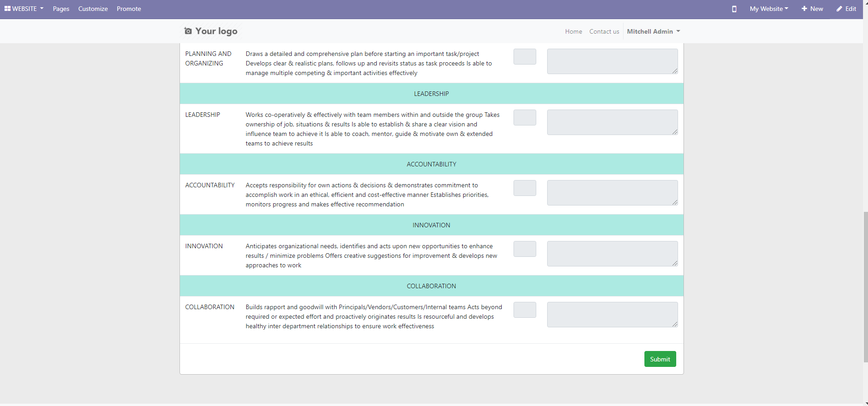868x406 pixels.
Task: Click the plus icon for New
Action: [804, 9]
